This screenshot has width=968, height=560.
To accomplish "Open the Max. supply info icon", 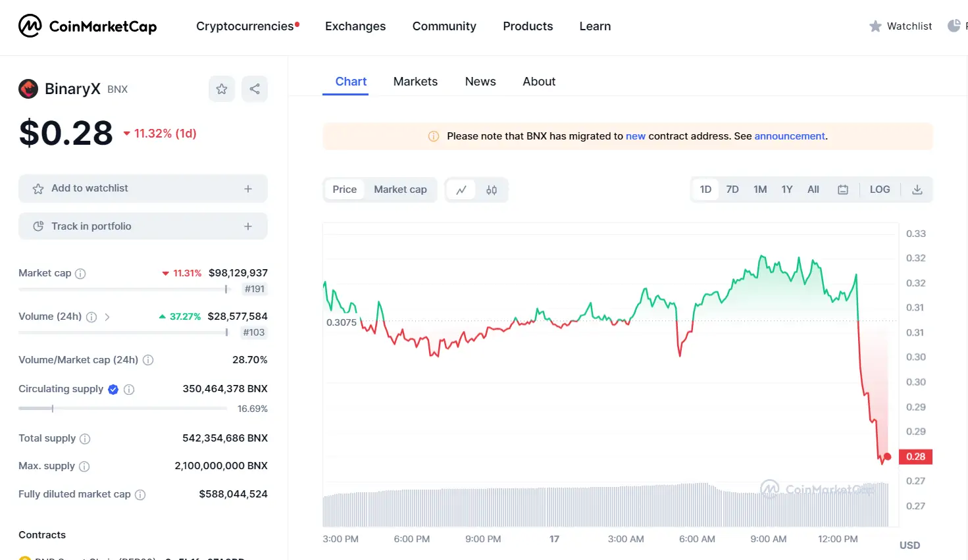I will [84, 467].
